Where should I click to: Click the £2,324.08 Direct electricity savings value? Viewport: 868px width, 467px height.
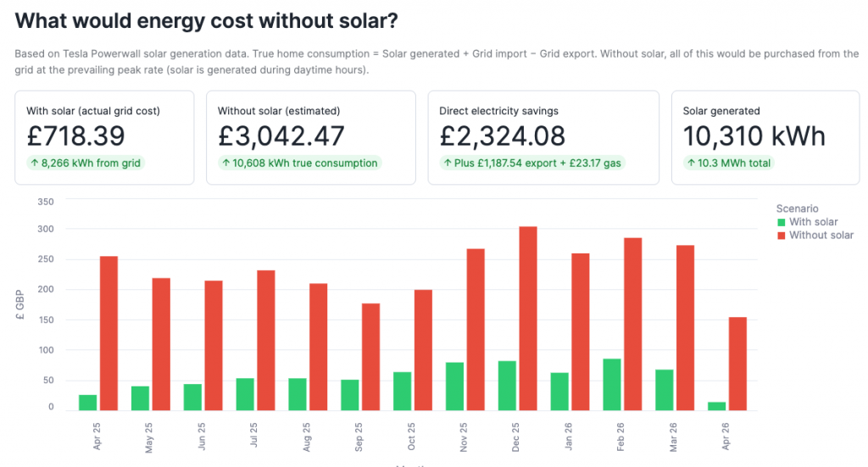[x=502, y=136]
